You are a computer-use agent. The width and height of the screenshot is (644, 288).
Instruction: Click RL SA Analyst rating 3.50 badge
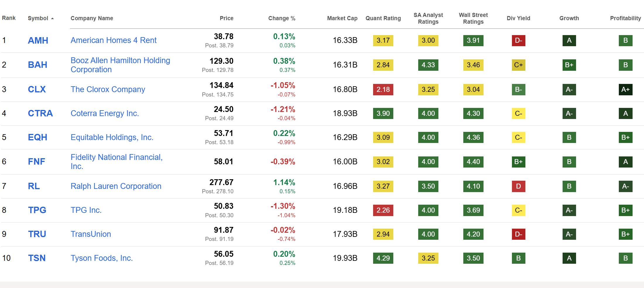428,186
